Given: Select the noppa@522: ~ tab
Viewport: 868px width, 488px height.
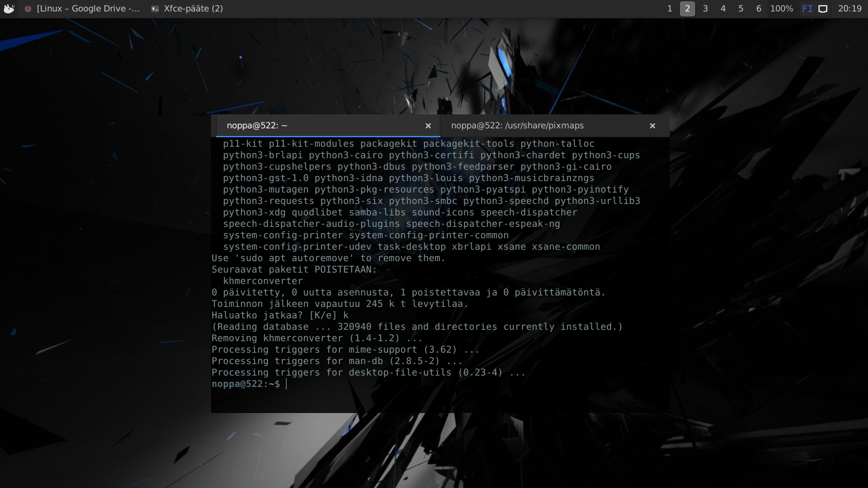Looking at the screenshot, I should [318, 126].
